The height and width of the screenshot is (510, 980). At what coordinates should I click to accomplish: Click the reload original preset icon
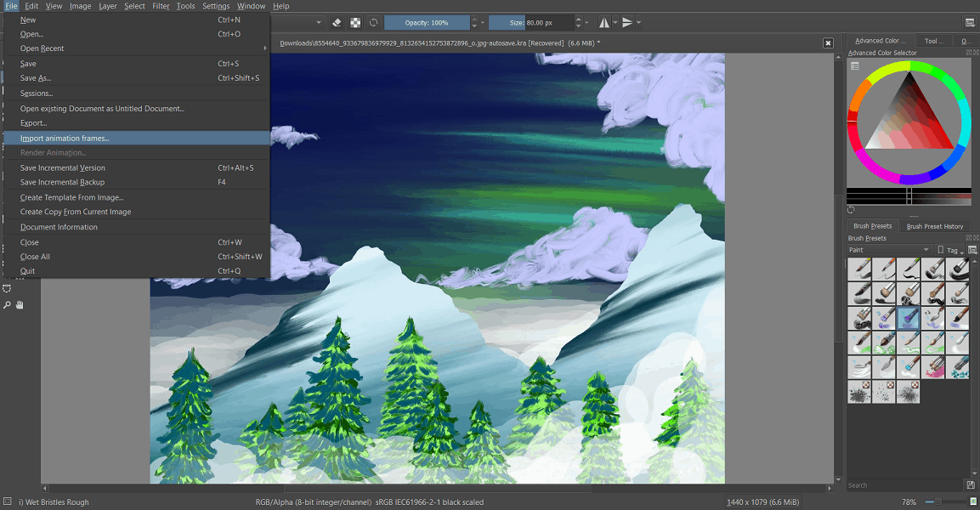374,22
